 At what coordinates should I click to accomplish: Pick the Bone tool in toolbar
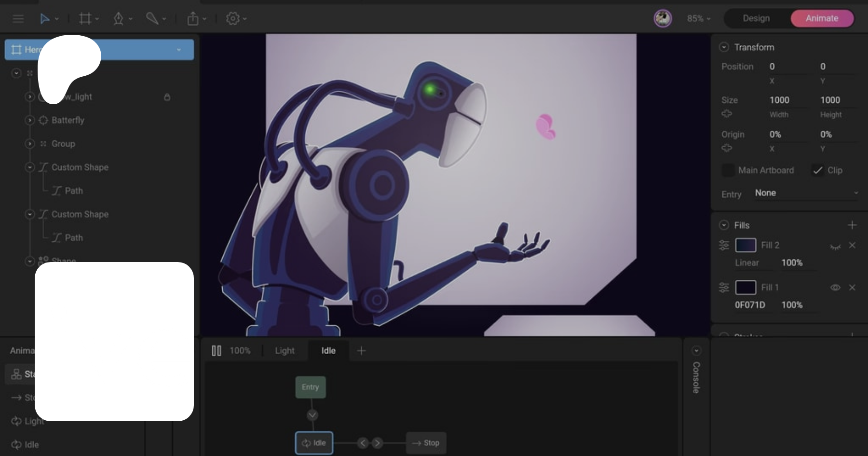[x=152, y=19]
